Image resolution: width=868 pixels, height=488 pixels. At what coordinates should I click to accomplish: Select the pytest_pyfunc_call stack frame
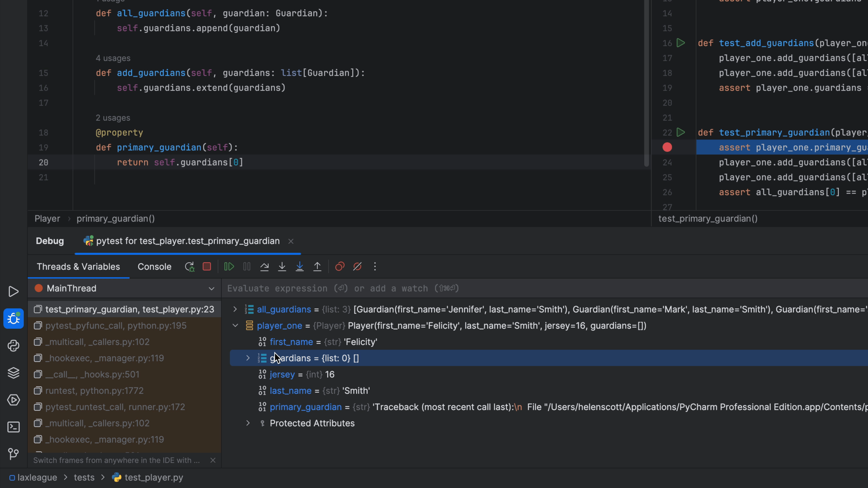(116, 326)
